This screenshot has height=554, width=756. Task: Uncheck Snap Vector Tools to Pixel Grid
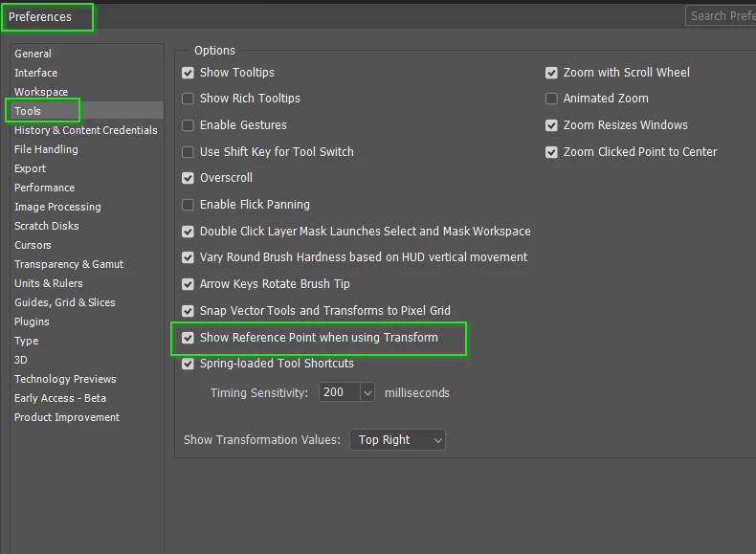188,311
